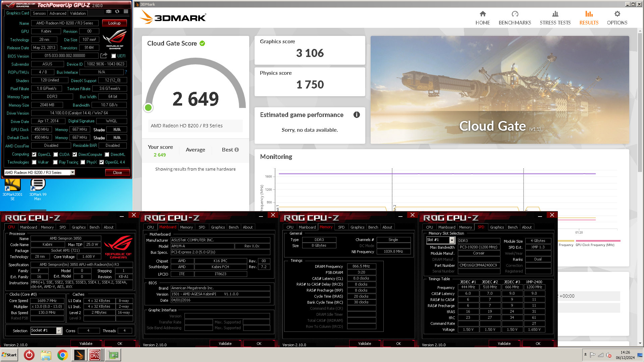Click OK in the SPD CPU-Z window
This screenshot has width=644, height=362.
(x=538, y=344)
